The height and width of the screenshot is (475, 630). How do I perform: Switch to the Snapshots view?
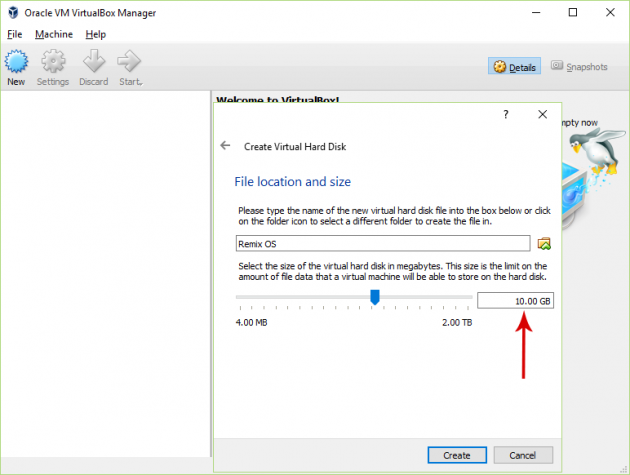coord(579,67)
